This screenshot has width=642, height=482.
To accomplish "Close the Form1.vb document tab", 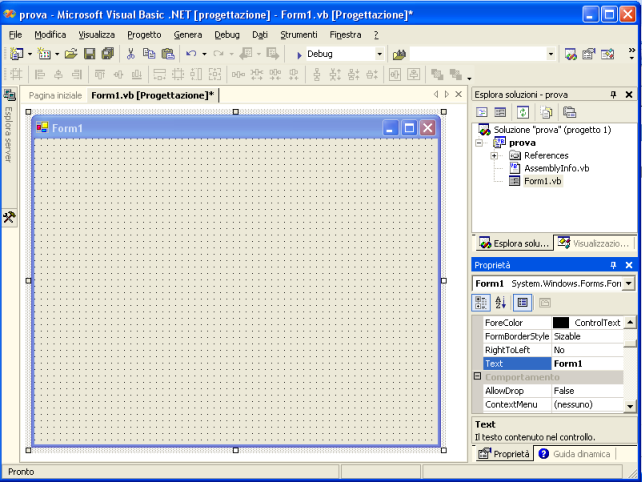I will 459,94.
